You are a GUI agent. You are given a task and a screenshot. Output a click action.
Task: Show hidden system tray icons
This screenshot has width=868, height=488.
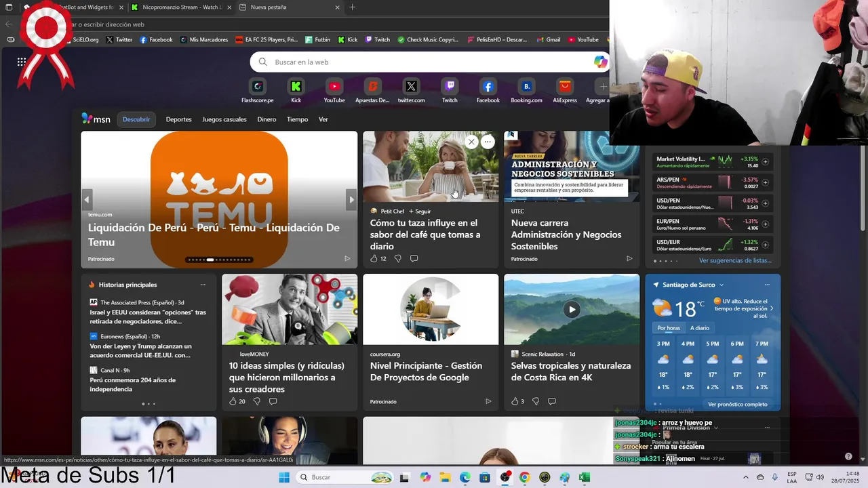[x=746, y=477]
